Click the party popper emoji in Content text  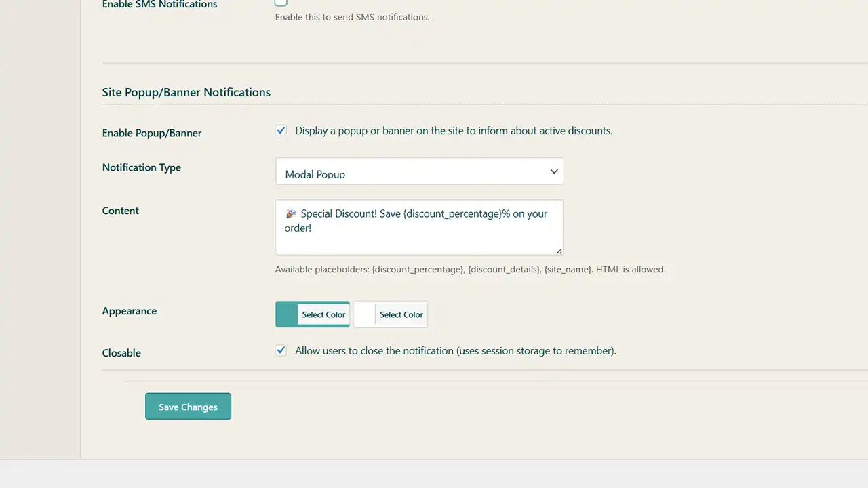point(290,213)
